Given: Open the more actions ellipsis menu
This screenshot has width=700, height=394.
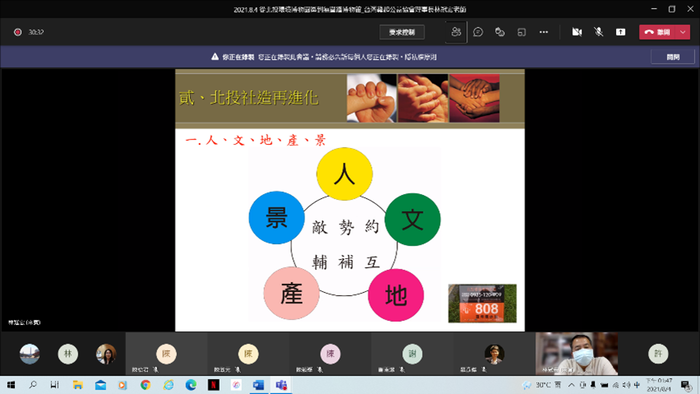Looking at the screenshot, I should 544,32.
